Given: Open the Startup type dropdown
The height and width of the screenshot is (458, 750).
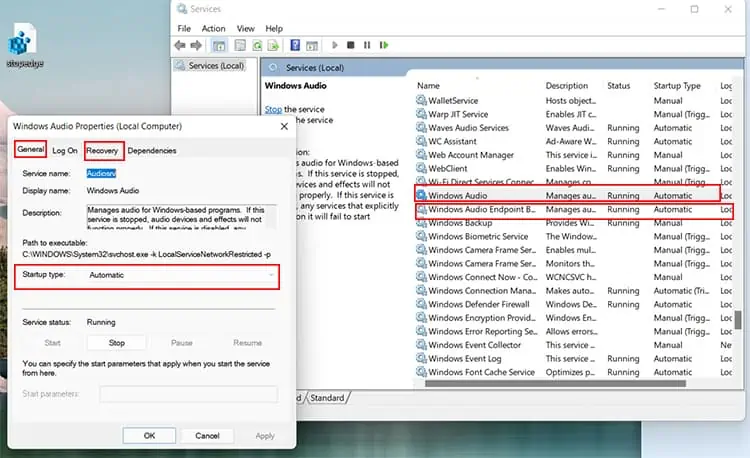Looking at the screenshot, I should pyautogui.click(x=180, y=275).
